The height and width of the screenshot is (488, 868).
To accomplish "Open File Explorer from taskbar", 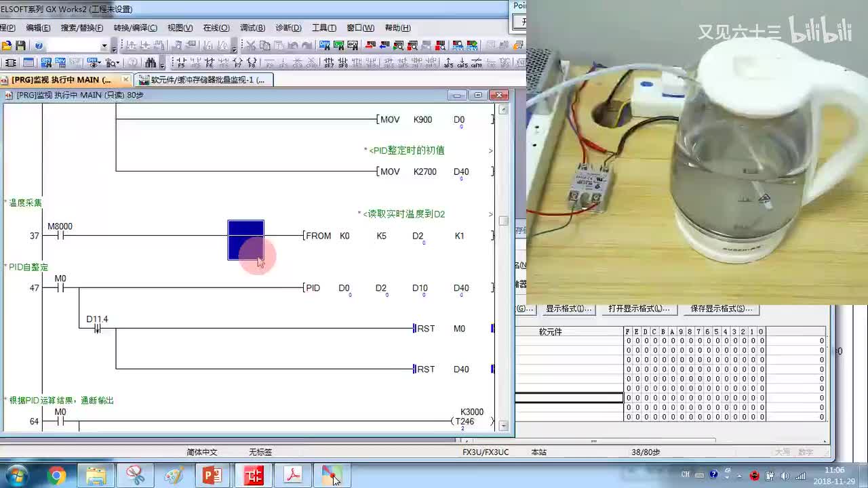I will click(x=96, y=476).
